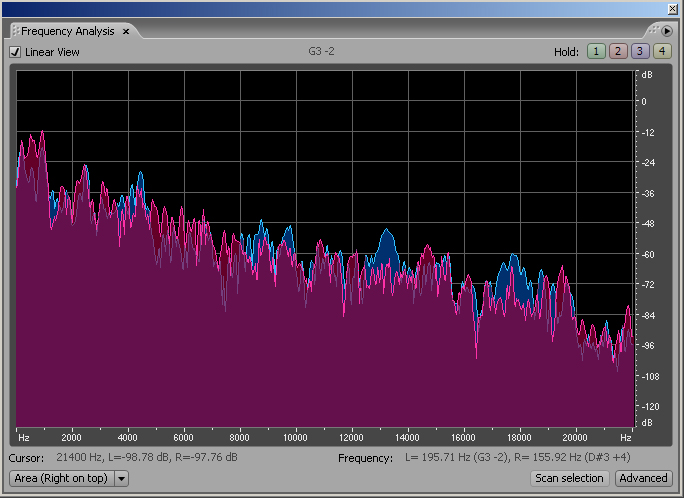Click the 10000 Hz axis label

pyautogui.click(x=295, y=437)
